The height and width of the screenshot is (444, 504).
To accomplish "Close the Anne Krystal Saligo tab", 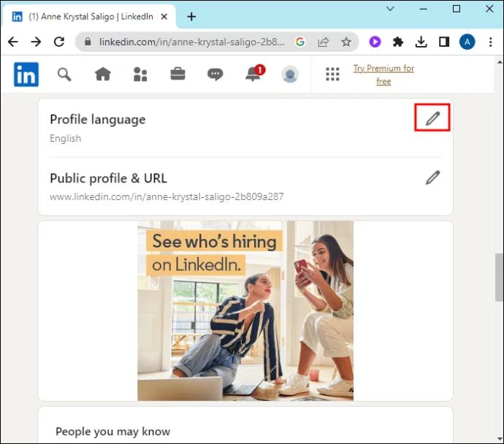I will [x=164, y=16].
